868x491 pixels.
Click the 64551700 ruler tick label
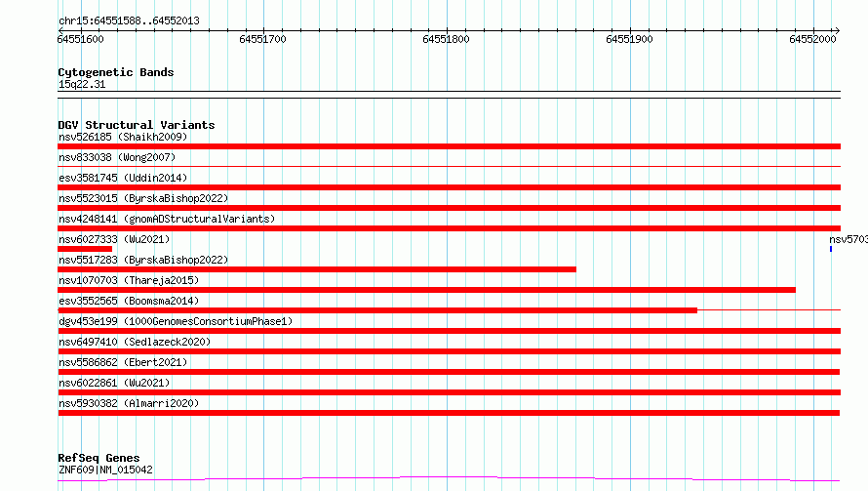click(x=262, y=39)
